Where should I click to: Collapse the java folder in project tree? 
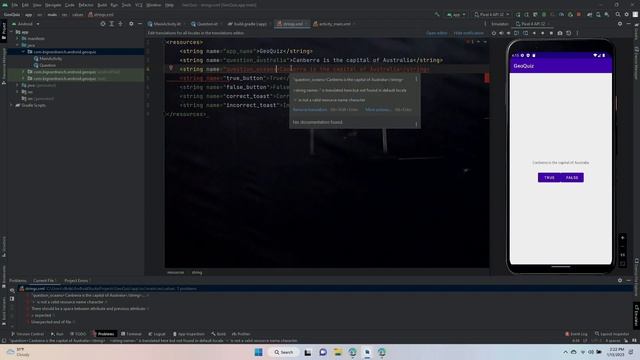tap(18, 45)
